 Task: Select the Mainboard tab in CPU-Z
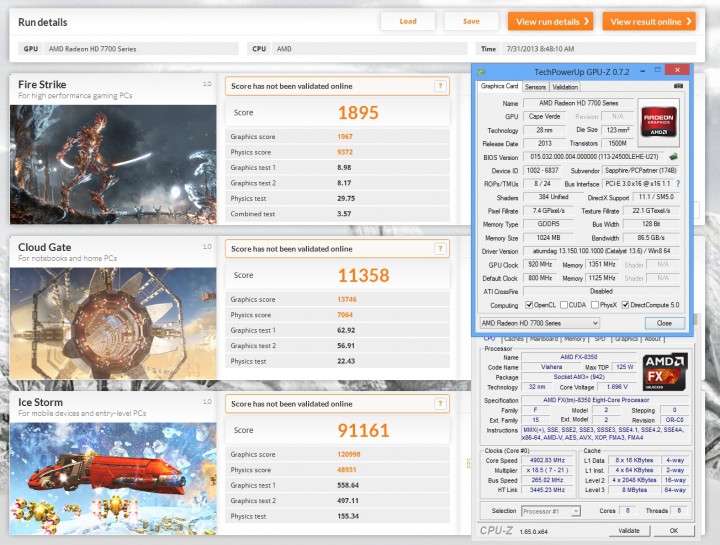544,339
